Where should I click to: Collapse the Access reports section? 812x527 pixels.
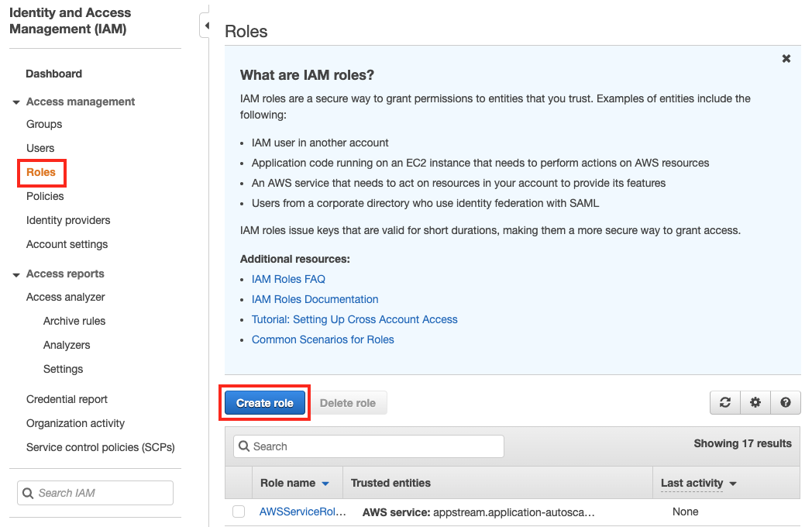(16, 274)
